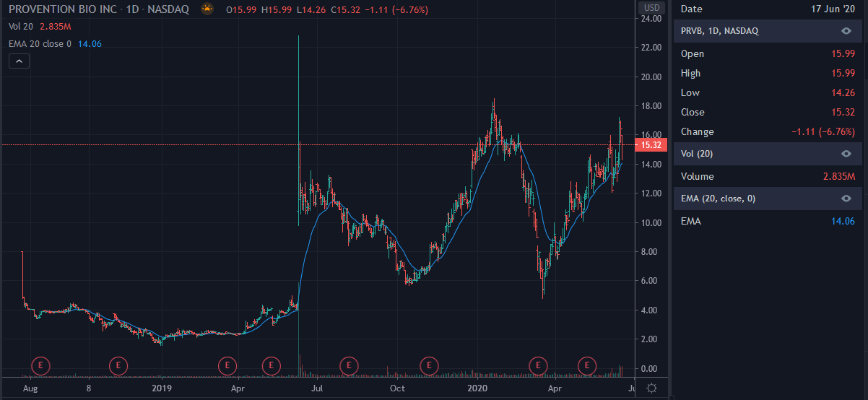Viewport: 868px width, 400px height.
Task: Click the EMA (20, close, 0) section header
Action: point(768,199)
